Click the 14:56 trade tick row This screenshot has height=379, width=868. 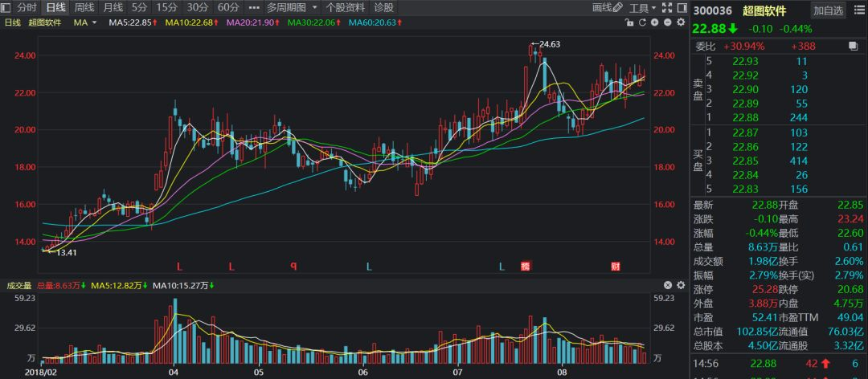tap(778, 364)
